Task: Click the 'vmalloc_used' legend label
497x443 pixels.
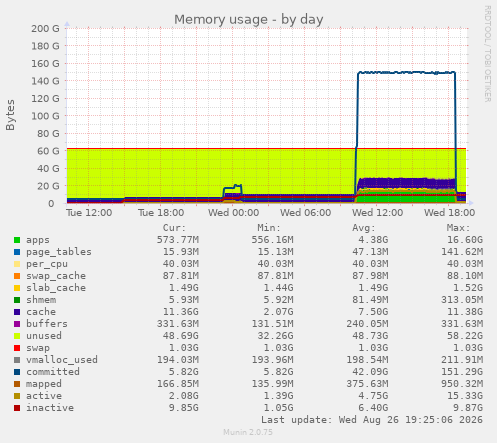Action: pos(62,360)
